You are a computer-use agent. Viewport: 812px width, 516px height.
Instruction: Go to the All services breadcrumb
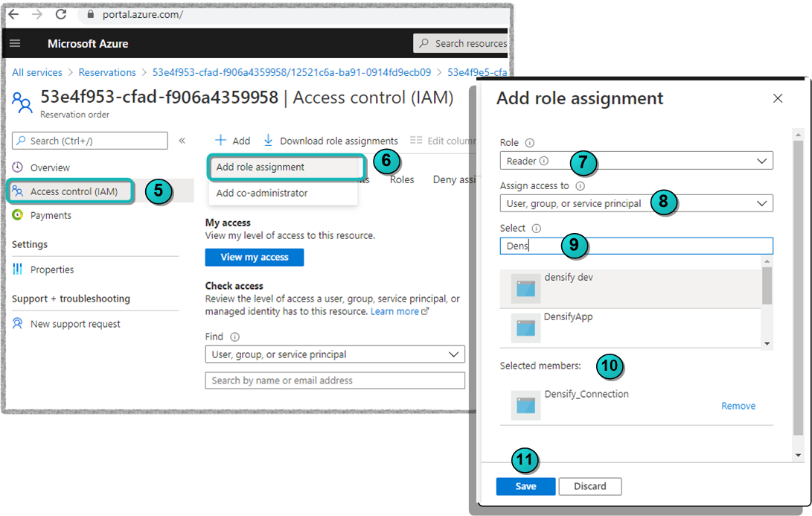tap(36, 72)
